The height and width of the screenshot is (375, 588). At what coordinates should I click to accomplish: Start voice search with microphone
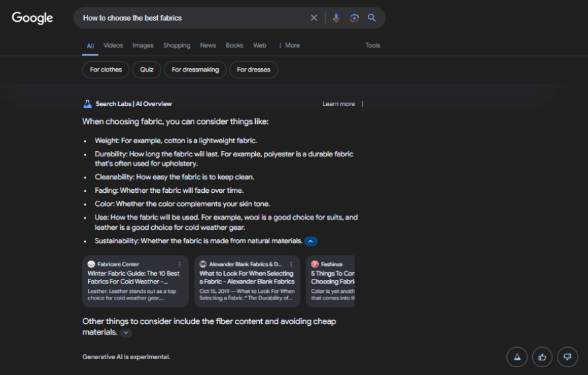336,18
